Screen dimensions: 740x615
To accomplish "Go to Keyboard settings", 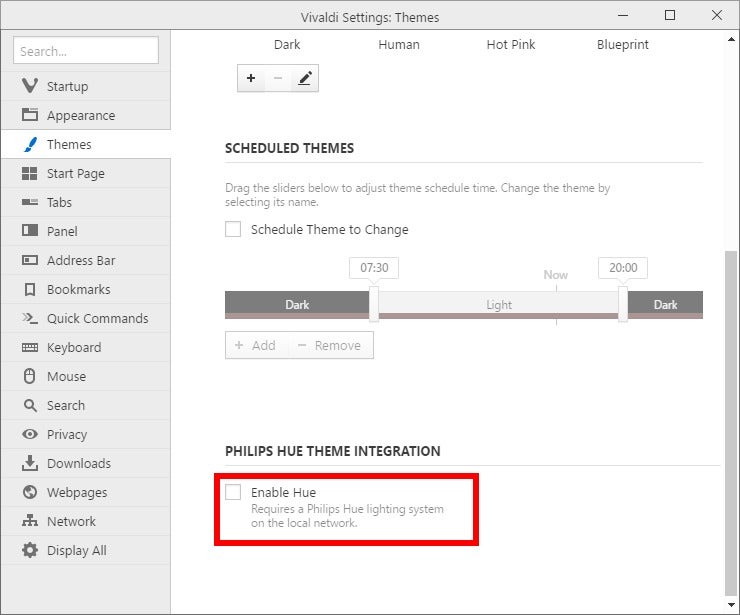I will pos(85,347).
